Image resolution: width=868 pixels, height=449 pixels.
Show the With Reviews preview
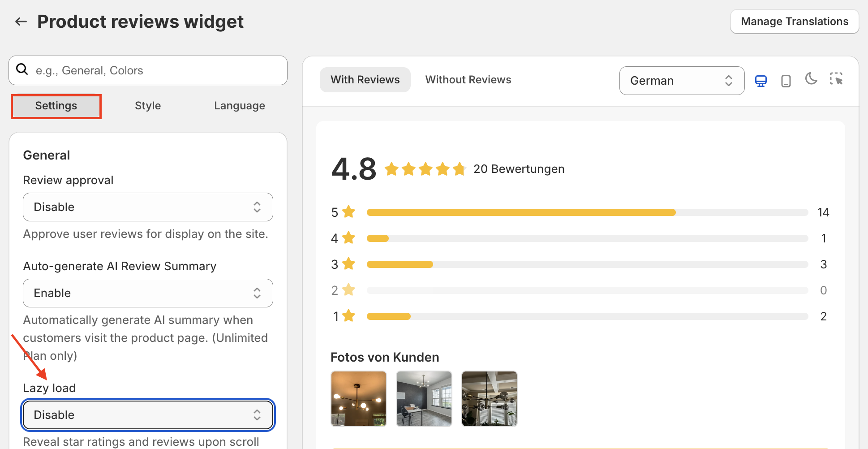(365, 80)
